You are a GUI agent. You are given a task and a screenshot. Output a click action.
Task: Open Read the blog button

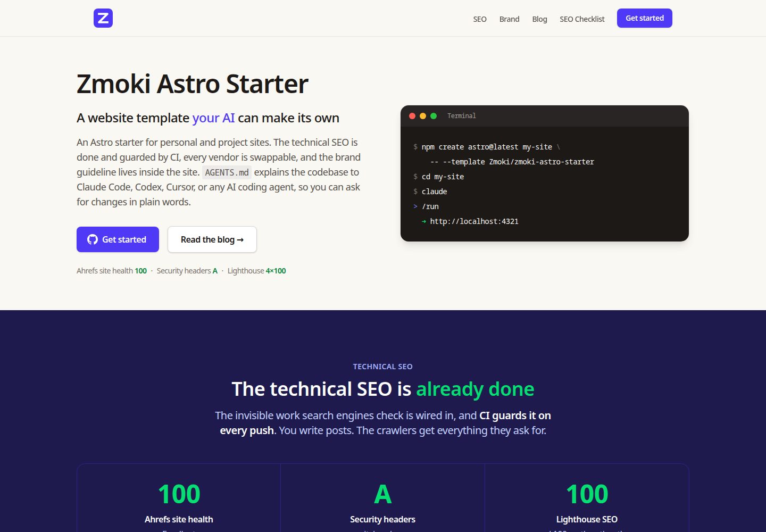click(x=212, y=239)
